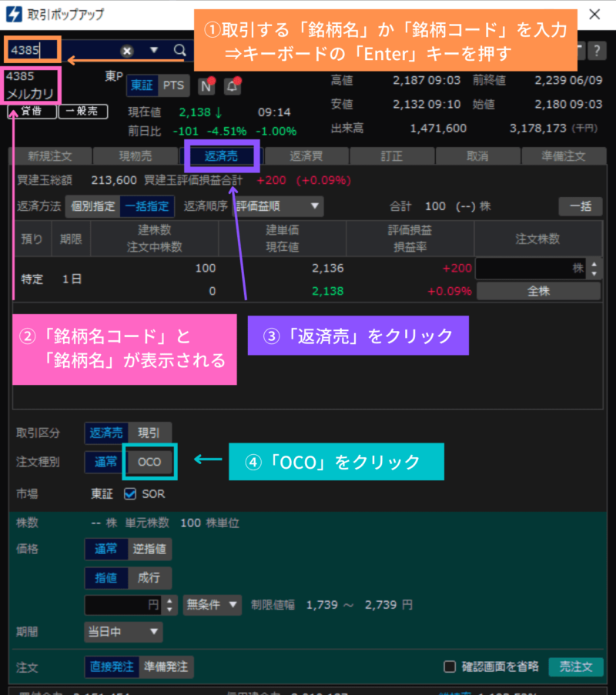Click the ticker code input field showing 4385
The width and height of the screenshot is (616, 695).
pos(31,50)
